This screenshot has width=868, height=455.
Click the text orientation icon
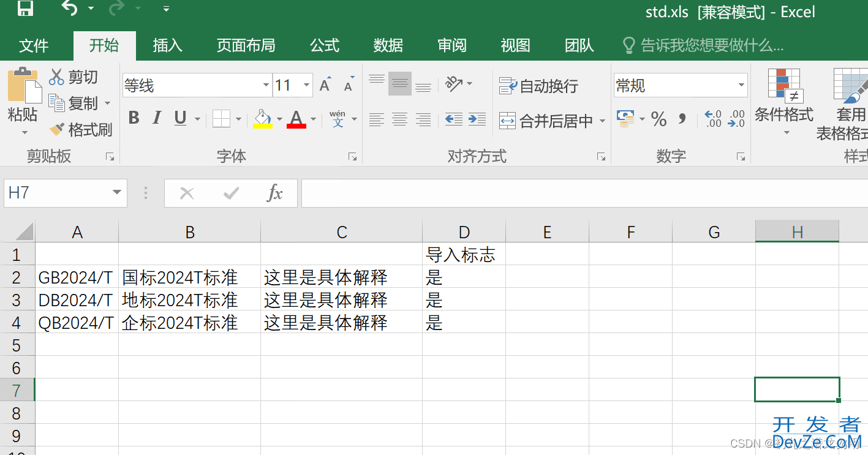455,83
